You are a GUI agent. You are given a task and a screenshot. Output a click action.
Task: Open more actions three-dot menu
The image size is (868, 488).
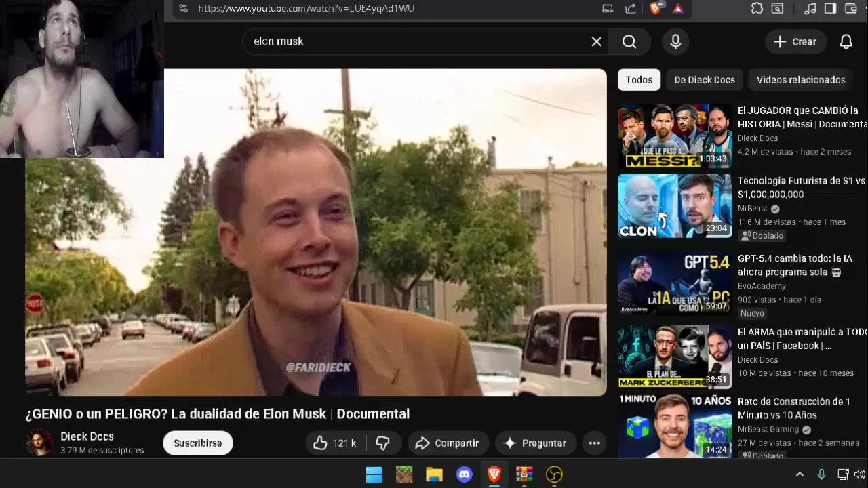594,443
